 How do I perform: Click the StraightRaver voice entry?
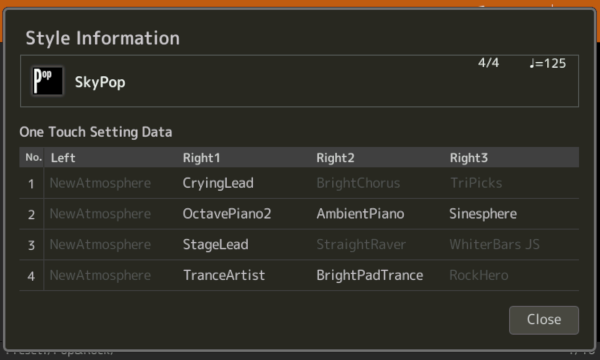[x=361, y=244]
